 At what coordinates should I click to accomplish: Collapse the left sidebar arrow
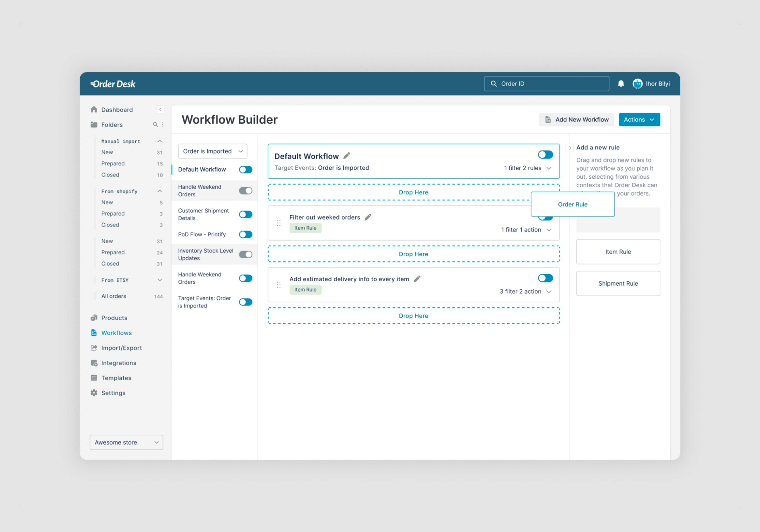point(160,110)
